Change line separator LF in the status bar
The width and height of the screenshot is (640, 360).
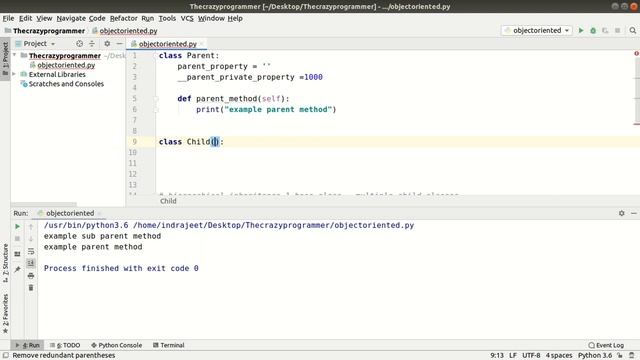coord(513,356)
